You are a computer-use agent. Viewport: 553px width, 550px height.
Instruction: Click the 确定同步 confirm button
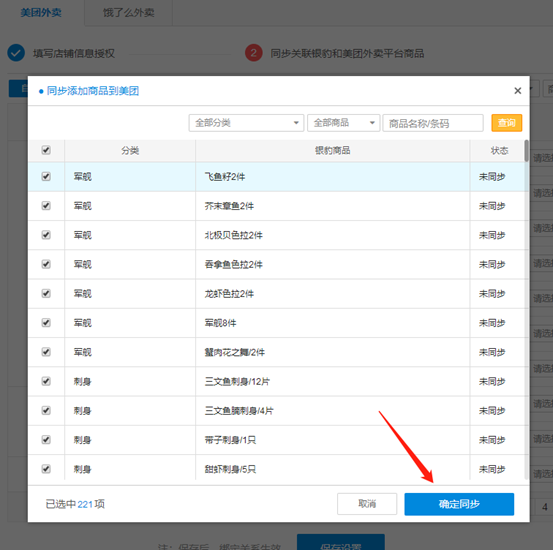459,504
